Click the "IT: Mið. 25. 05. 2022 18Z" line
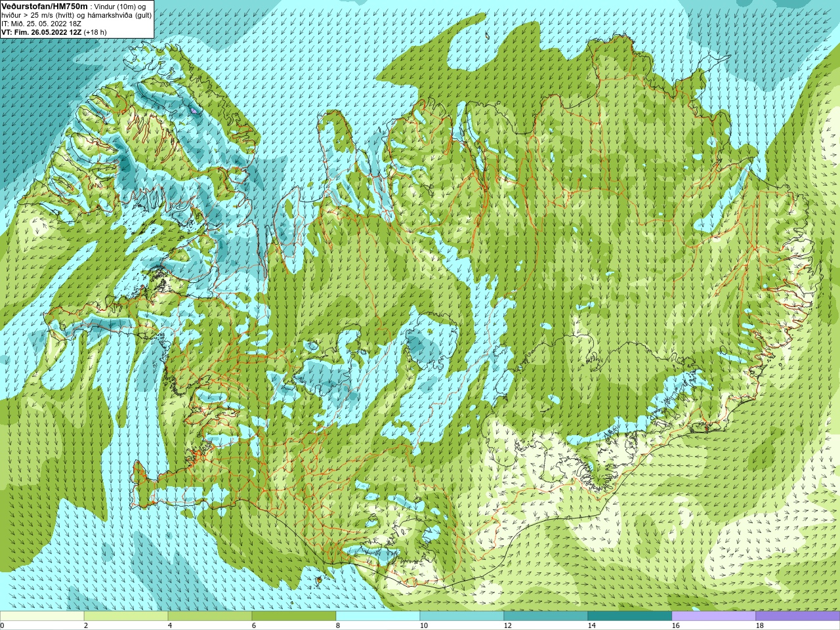This screenshot has height=630, width=840. (x=41, y=24)
